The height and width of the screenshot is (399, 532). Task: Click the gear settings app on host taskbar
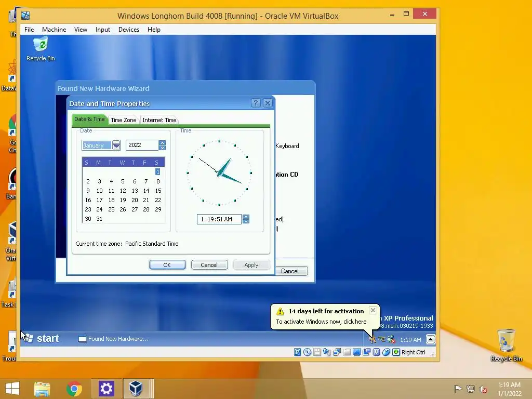106,389
